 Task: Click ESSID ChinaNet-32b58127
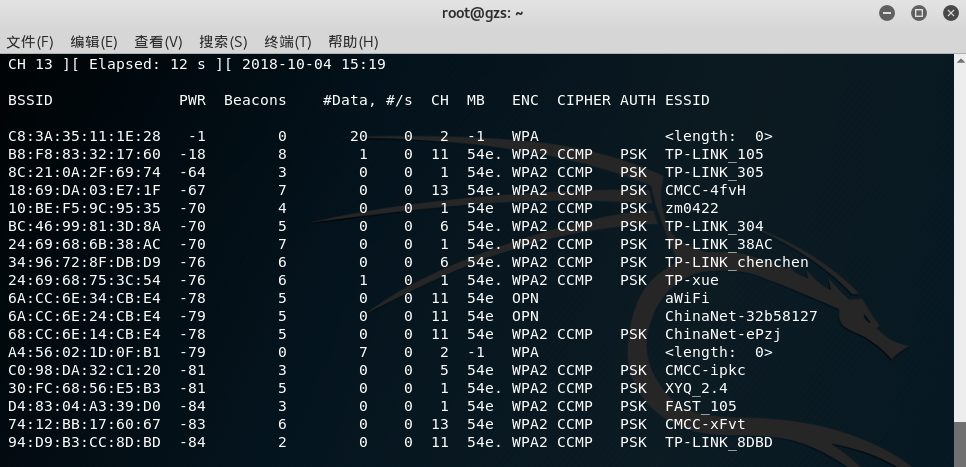click(741, 316)
